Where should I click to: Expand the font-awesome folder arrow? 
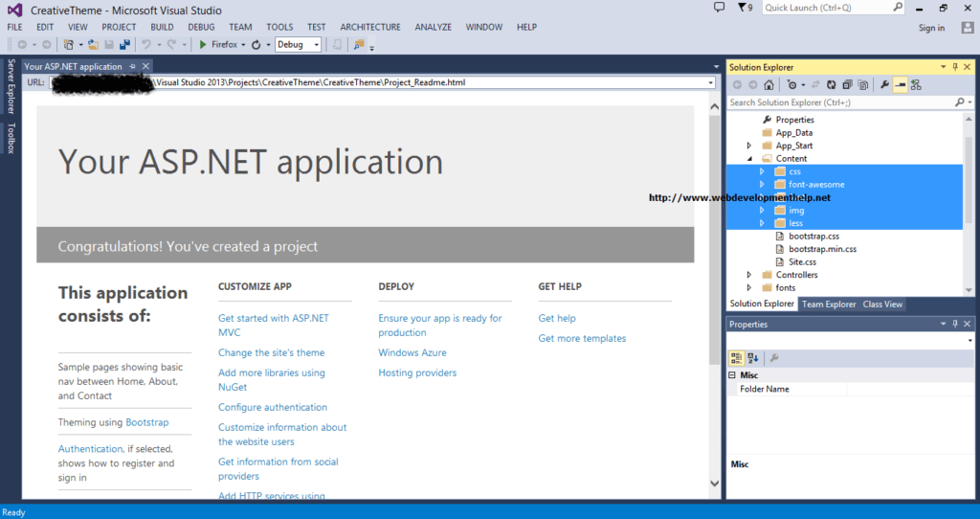(x=762, y=185)
